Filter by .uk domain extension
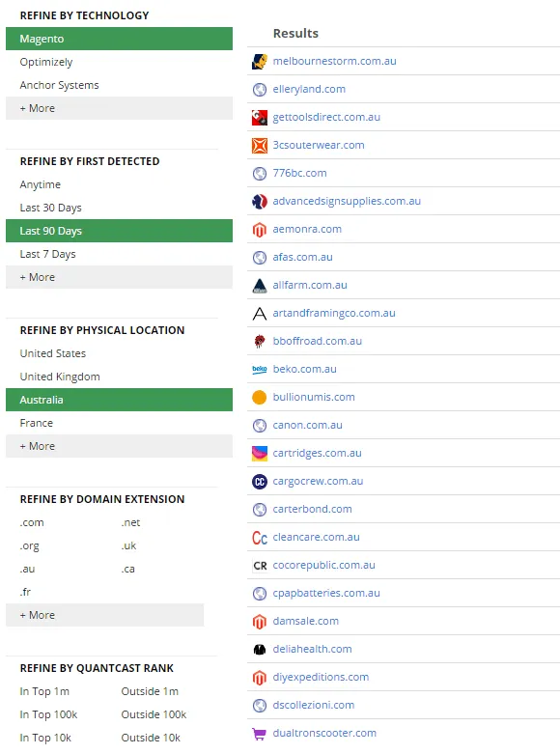Image resolution: width=560 pixels, height=754 pixels. click(128, 545)
